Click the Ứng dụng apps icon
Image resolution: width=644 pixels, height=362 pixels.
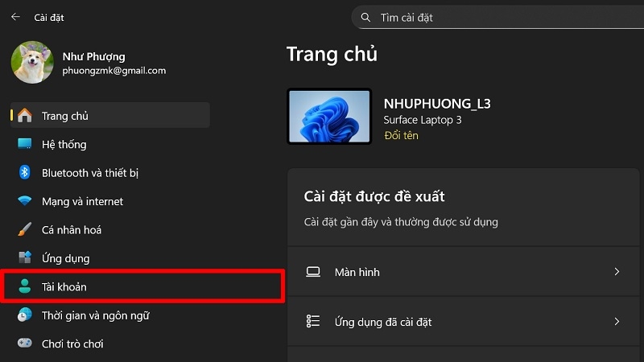pyautogui.click(x=25, y=257)
